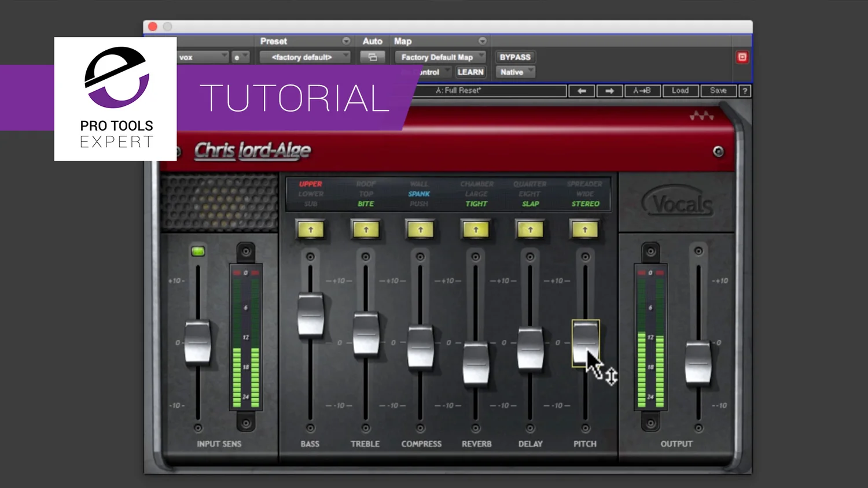Click the COMPRESS fader handle
The width and height of the screenshot is (868, 488).
pyautogui.click(x=421, y=347)
